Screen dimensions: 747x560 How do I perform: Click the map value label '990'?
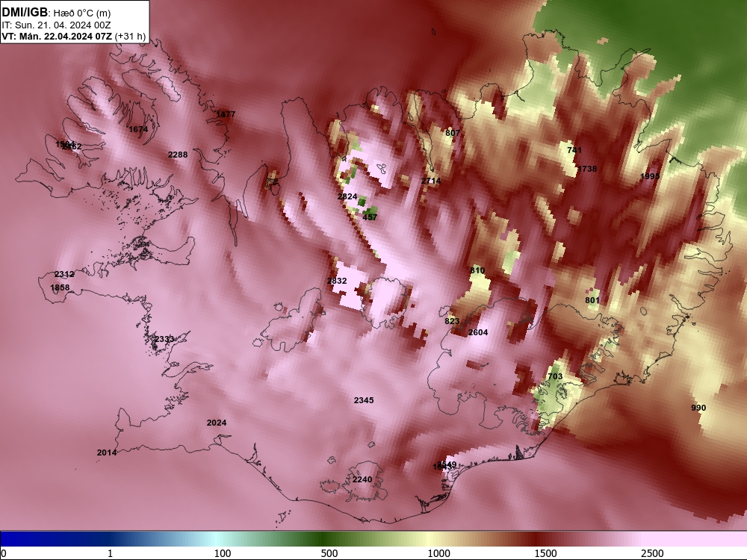698,408
